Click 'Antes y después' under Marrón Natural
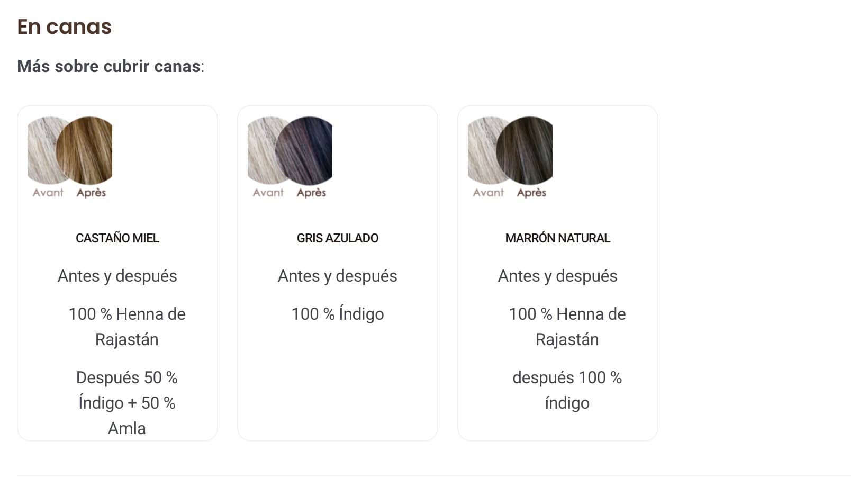Screen dimensions: 868x477 pyautogui.click(x=558, y=276)
